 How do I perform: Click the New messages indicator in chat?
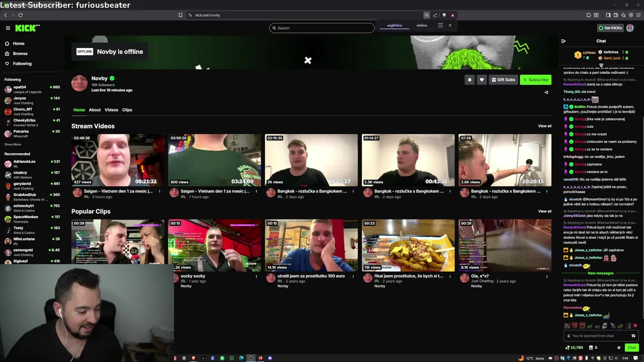coord(600,273)
